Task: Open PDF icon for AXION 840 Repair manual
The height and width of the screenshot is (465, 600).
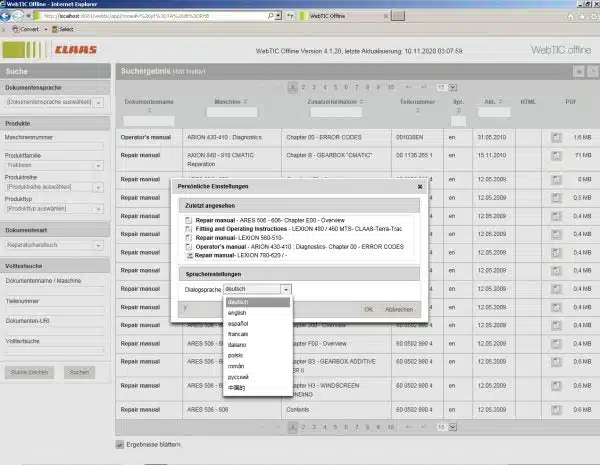Action: tap(556, 155)
